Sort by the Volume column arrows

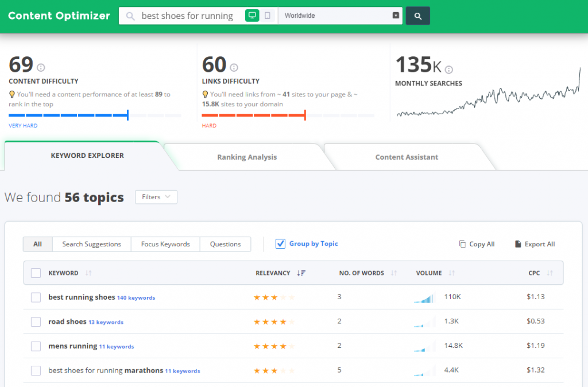[x=452, y=273]
